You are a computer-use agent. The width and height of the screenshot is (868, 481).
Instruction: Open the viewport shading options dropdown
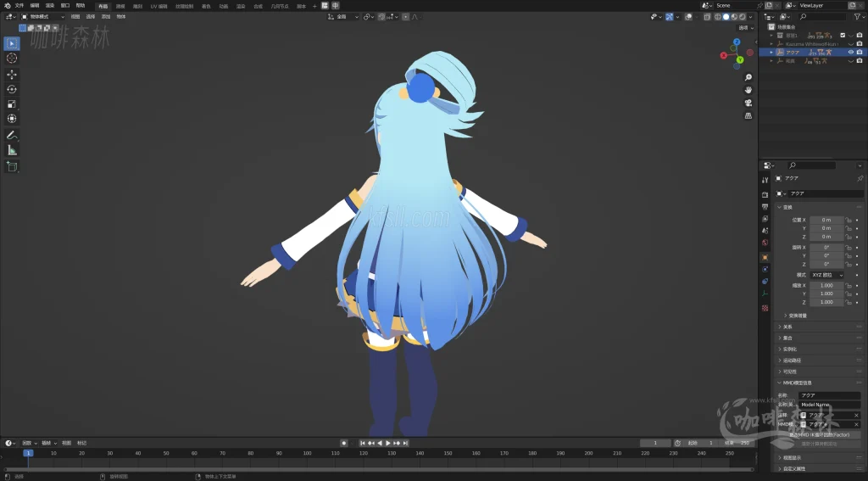click(x=751, y=17)
